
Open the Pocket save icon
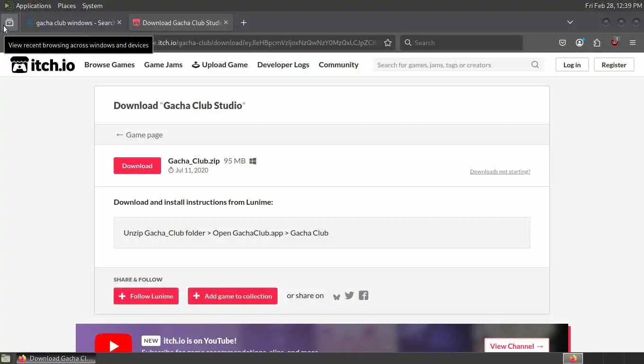tap(563, 43)
